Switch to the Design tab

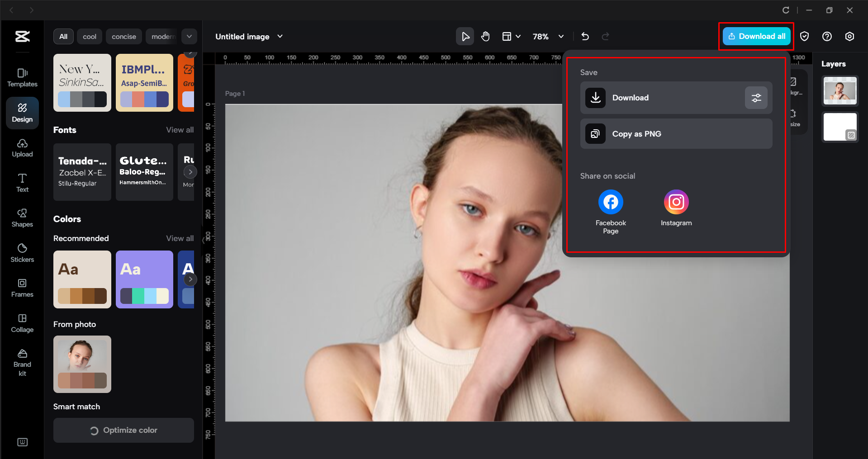[22, 113]
